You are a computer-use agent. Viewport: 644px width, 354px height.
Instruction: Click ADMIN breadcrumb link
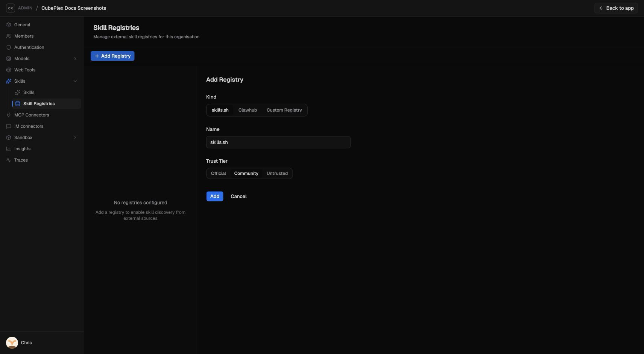(25, 8)
